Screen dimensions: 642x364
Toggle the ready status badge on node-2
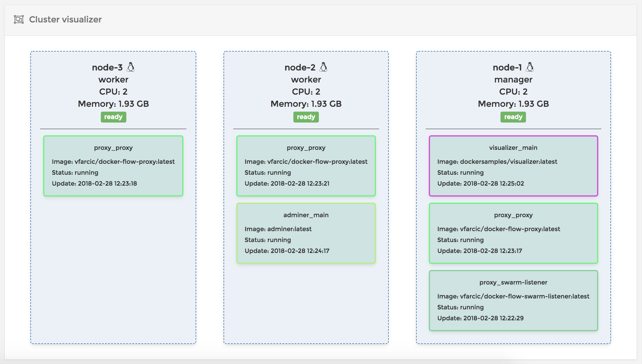pyautogui.click(x=306, y=117)
